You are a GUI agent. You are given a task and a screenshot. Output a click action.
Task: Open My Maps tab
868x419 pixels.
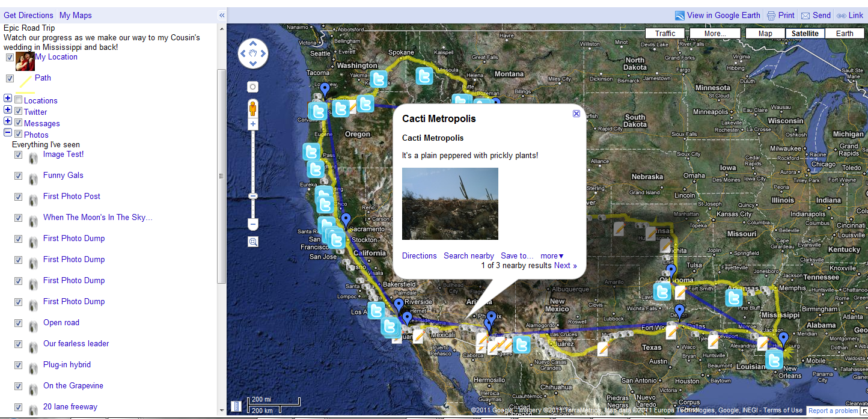click(x=76, y=15)
